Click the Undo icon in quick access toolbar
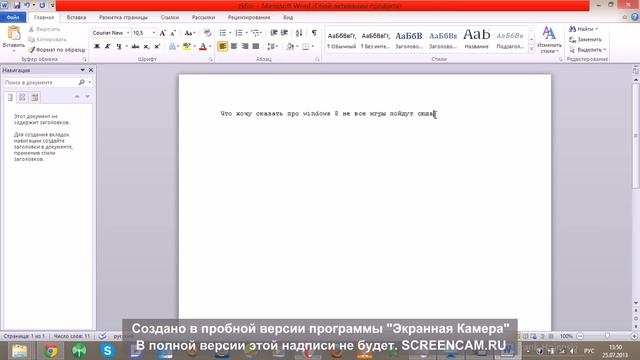The width and height of the screenshot is (640, 360). [x=27, y=5]
